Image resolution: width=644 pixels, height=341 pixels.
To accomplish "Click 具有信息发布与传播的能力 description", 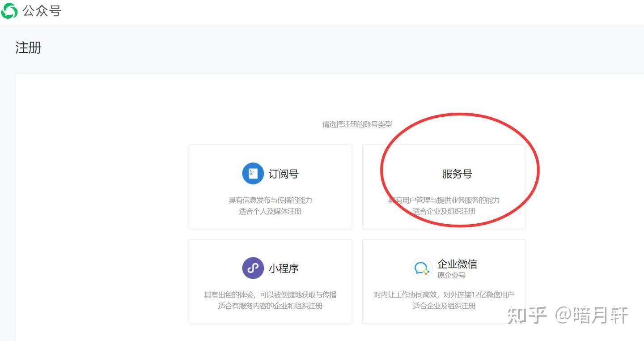I will (270, 200).
